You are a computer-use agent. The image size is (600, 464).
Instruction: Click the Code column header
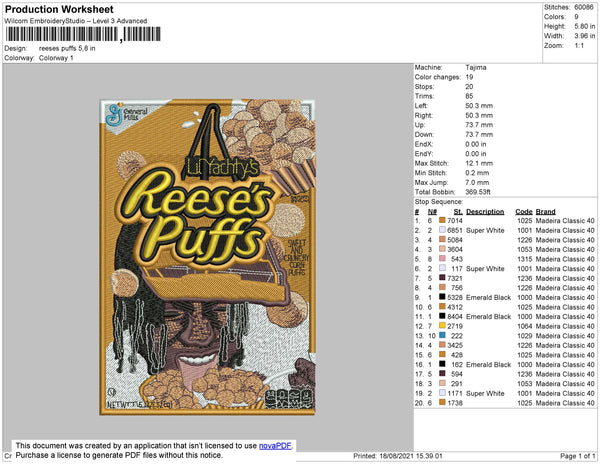tap(523, 212)
